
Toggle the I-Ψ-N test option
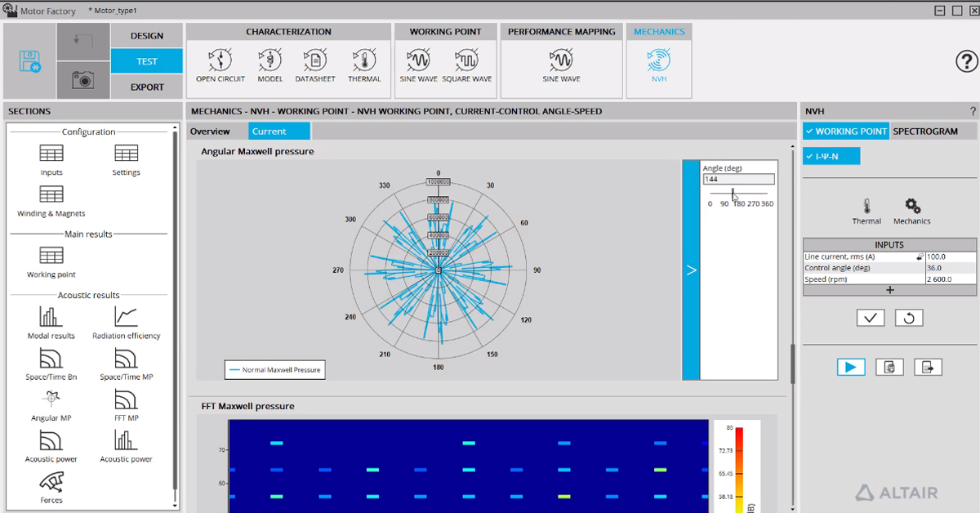[x=831, y=156]
